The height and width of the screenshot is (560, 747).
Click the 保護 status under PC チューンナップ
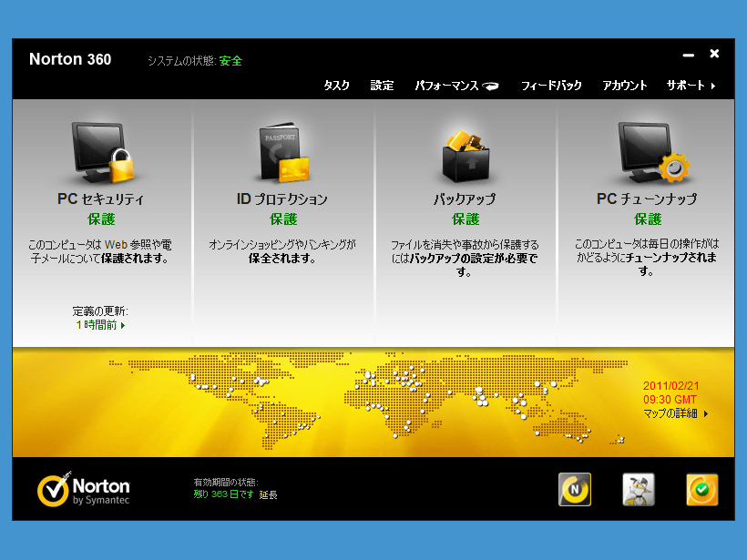click(x=648, y=219)
